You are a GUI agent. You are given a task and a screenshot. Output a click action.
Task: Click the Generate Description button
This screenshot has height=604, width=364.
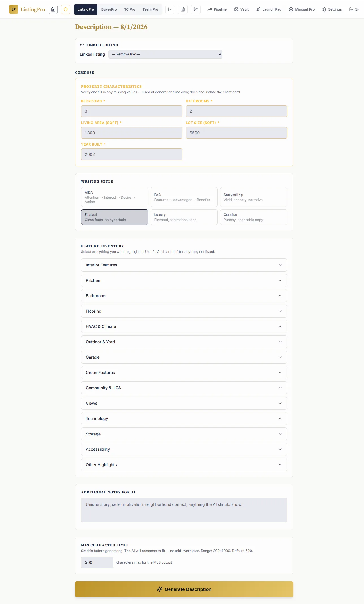(184, 589)
